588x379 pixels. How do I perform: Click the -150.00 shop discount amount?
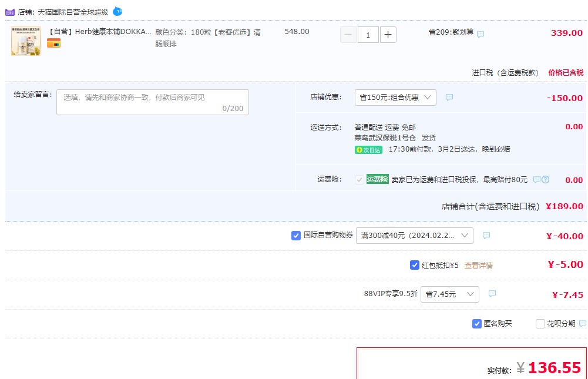click(565, 98)
